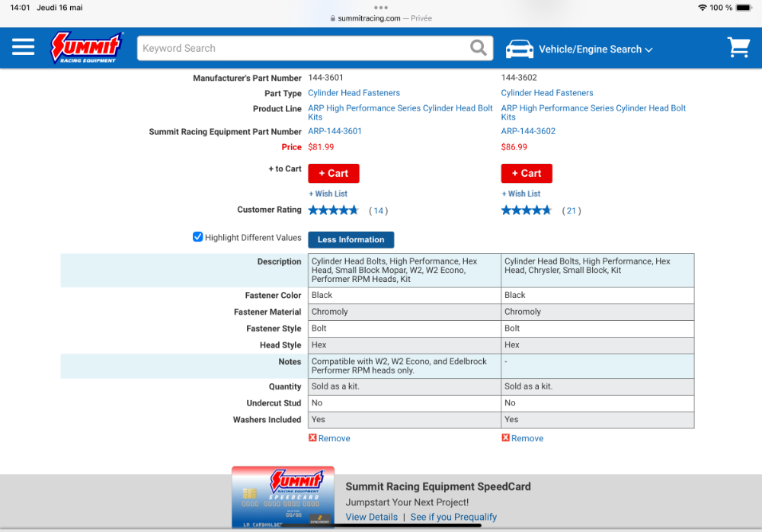Go to Summit Racing home via logo
Viewport: 762px width, 532px height.
[87, 48]
